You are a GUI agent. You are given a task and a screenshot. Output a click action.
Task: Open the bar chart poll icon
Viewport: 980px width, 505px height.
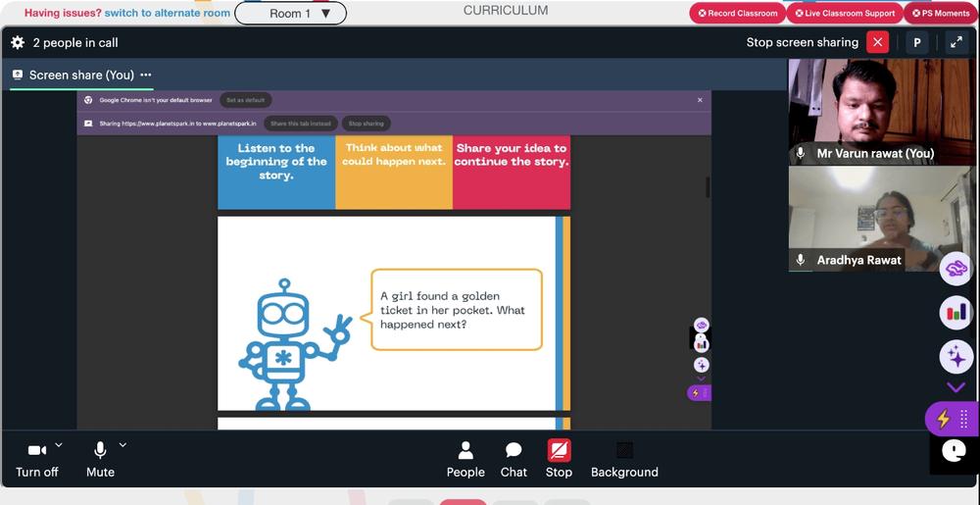[x=955, y=312]
